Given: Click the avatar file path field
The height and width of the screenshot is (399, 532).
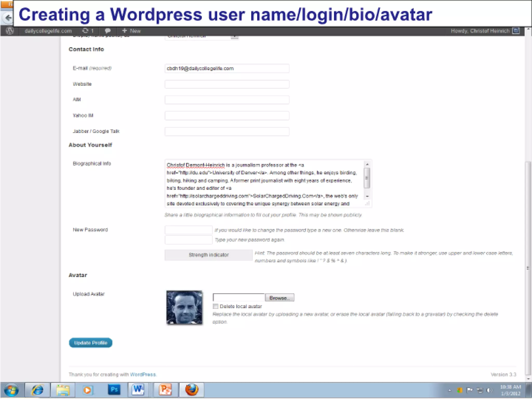Looking at the screenshot, I should click(x=239, y=297).
